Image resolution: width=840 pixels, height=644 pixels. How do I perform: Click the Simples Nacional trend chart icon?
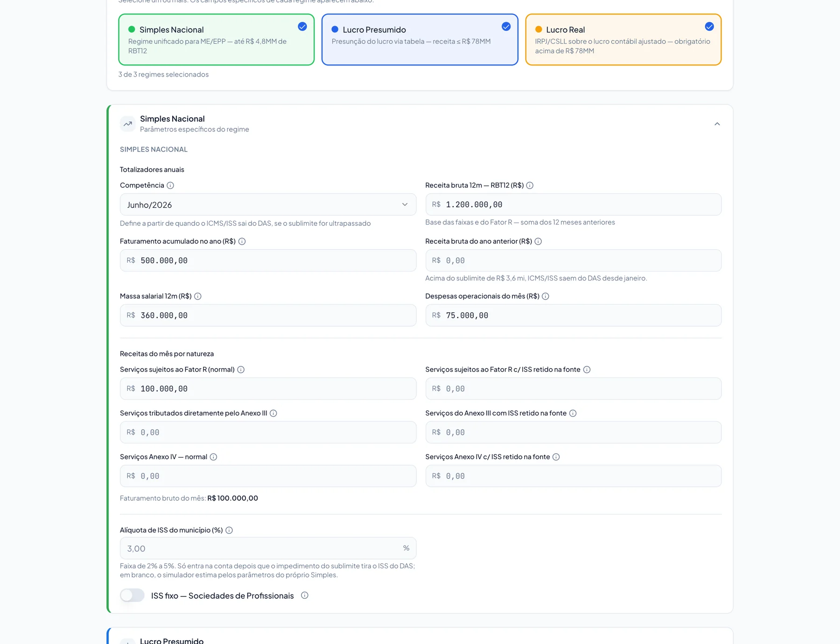127,124
